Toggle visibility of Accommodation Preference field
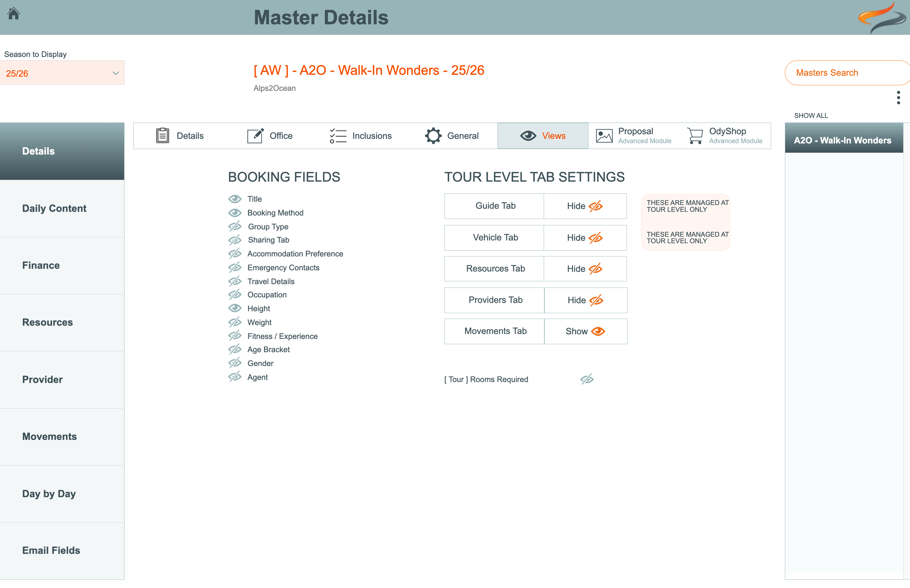 coord(235,254)
